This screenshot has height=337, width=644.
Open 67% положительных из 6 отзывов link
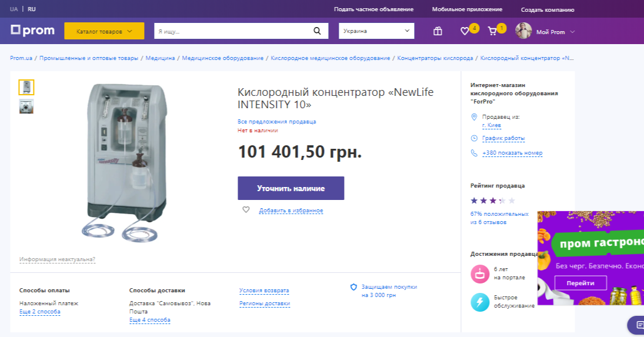(499, 218)
